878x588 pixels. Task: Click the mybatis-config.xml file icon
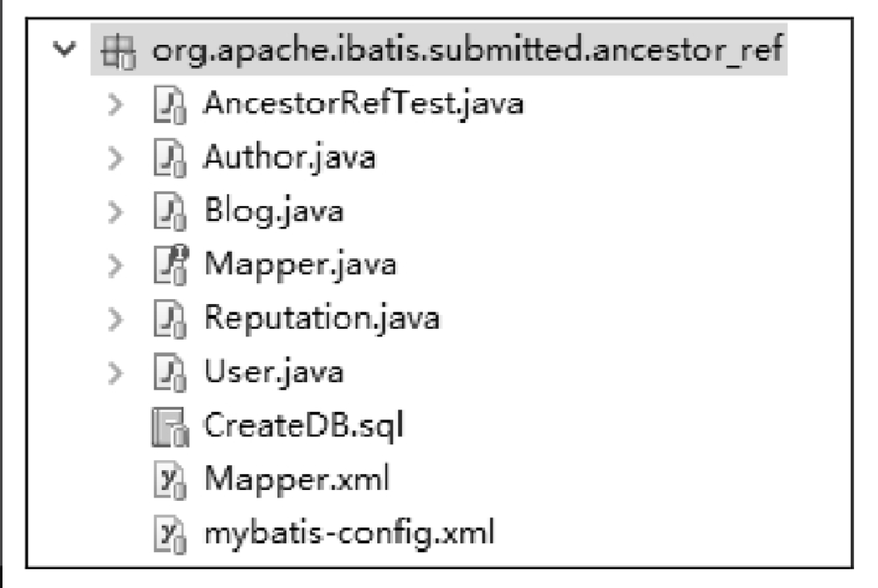click(169, 534)
